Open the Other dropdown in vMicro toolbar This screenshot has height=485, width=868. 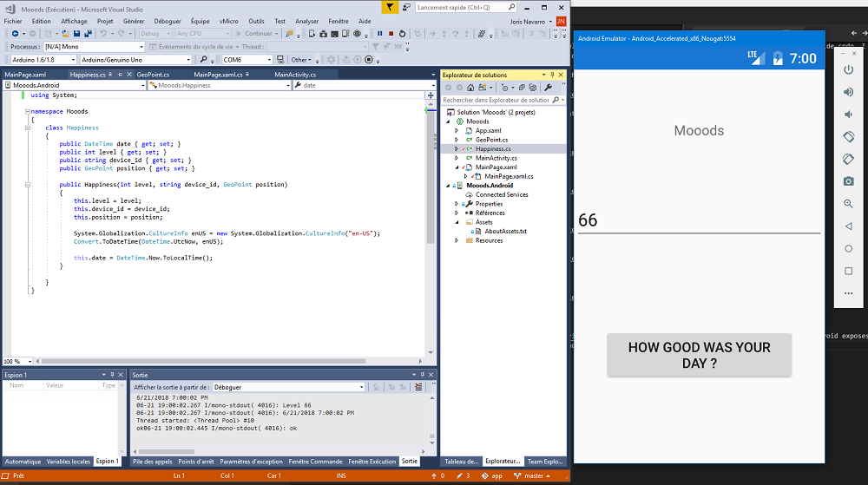[301, 60]
